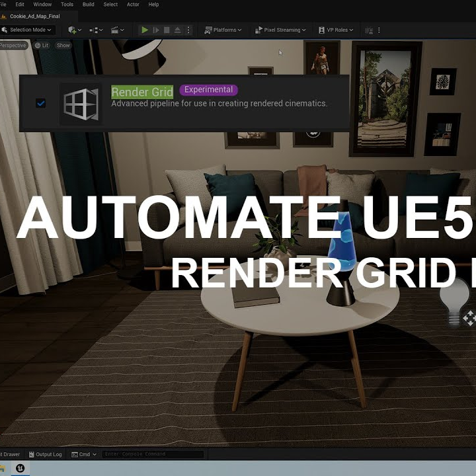Expand the Platforms dropdown
Screen dimensions: 476x476
(x=223, y=30)
